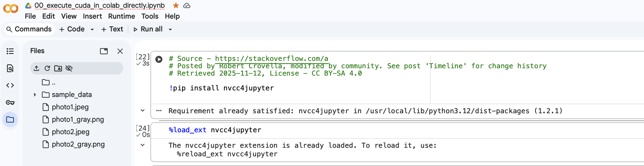Mount Google Drive folder icon
The image size is (644, 166).
58,68
